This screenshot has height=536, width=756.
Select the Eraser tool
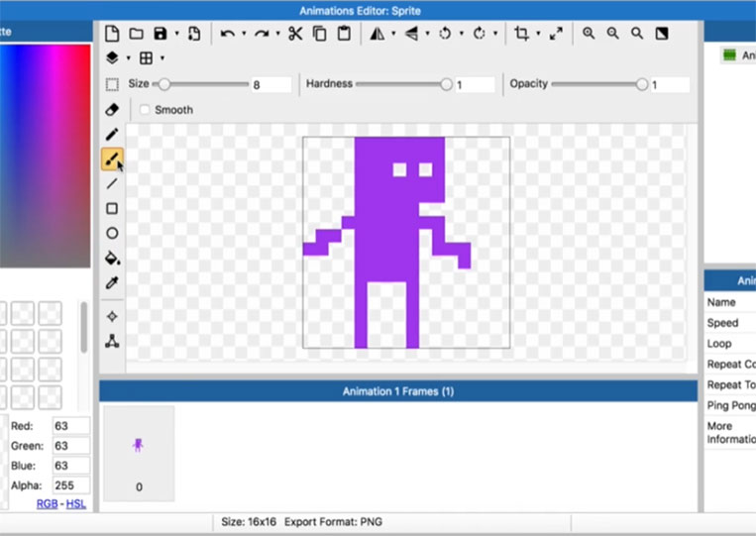click(112, 109)
